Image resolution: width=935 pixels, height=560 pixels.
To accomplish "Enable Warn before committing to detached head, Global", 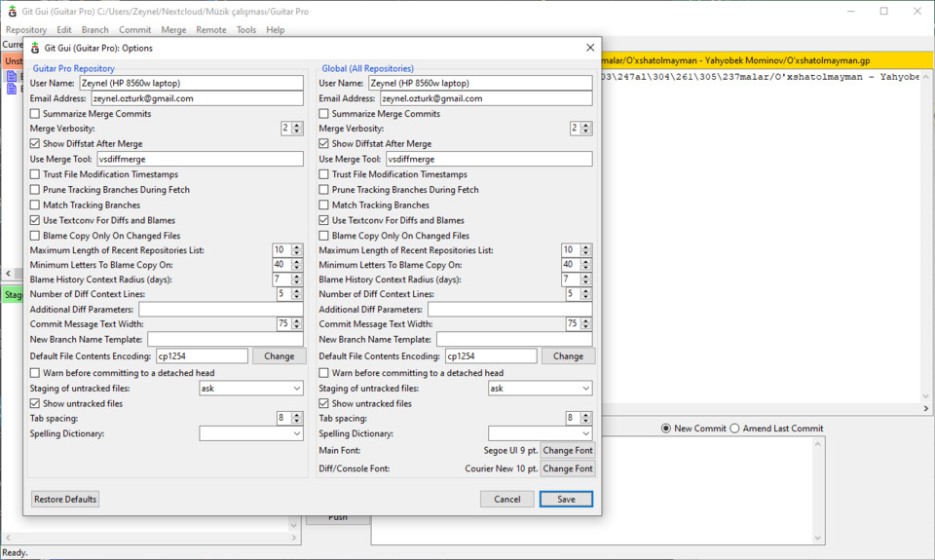I will click(323, 373).
